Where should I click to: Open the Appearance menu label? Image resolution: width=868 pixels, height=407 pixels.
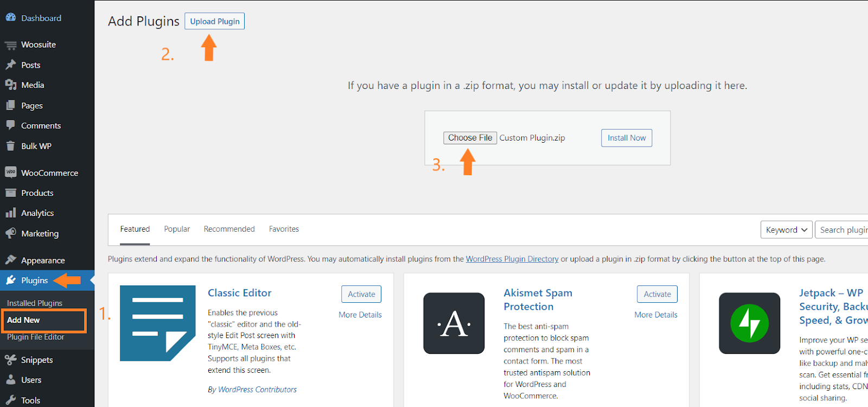pyautogui.click(x=43, y=260)
